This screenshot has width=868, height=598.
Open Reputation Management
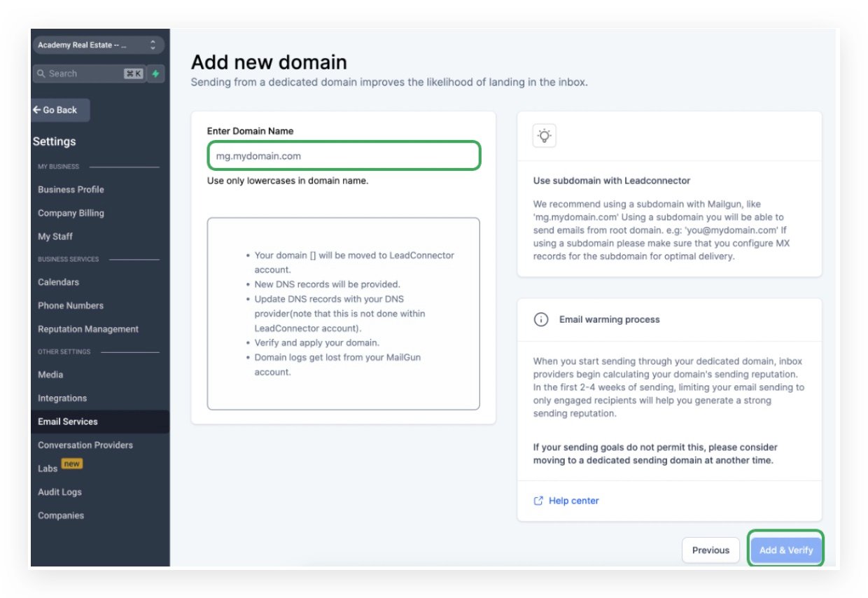(x=88, y=329)
